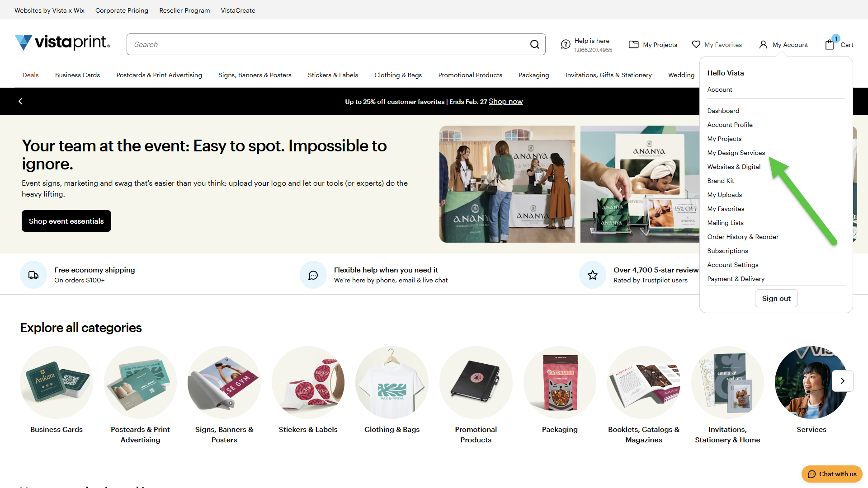
Task: Open the Wedding menu
Action: click(681, 75)
